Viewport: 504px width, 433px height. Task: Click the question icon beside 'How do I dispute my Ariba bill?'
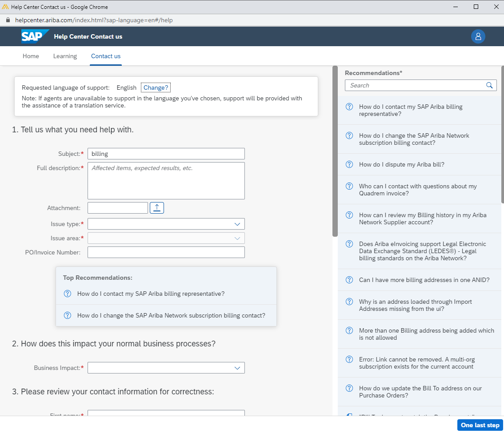[x=349, y=164]
